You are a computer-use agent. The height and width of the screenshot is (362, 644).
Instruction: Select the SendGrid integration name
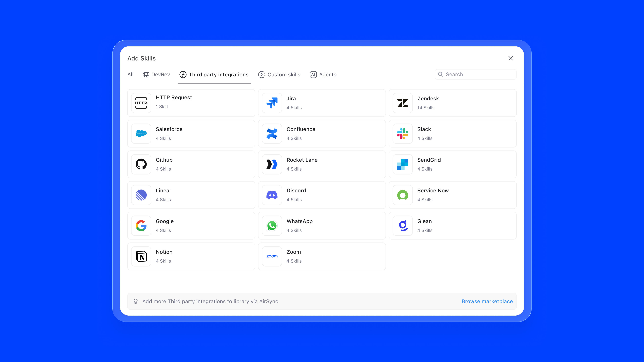click(x=429, y=160)
